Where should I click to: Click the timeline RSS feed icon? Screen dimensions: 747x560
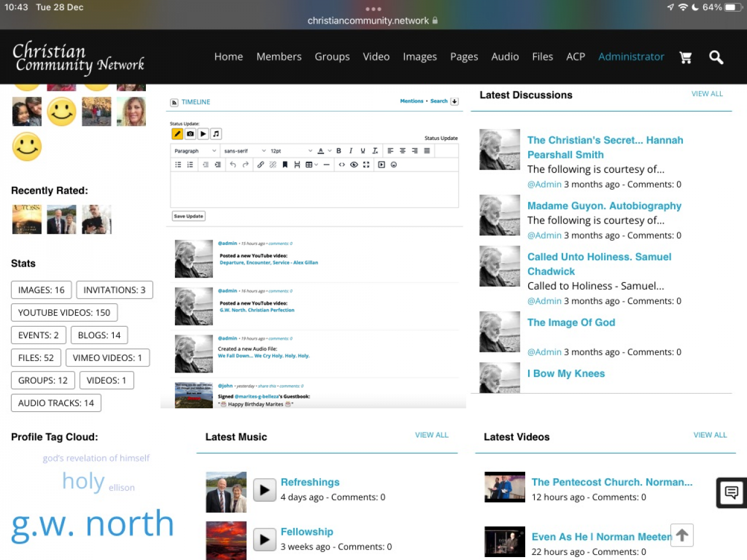(174, 103)
